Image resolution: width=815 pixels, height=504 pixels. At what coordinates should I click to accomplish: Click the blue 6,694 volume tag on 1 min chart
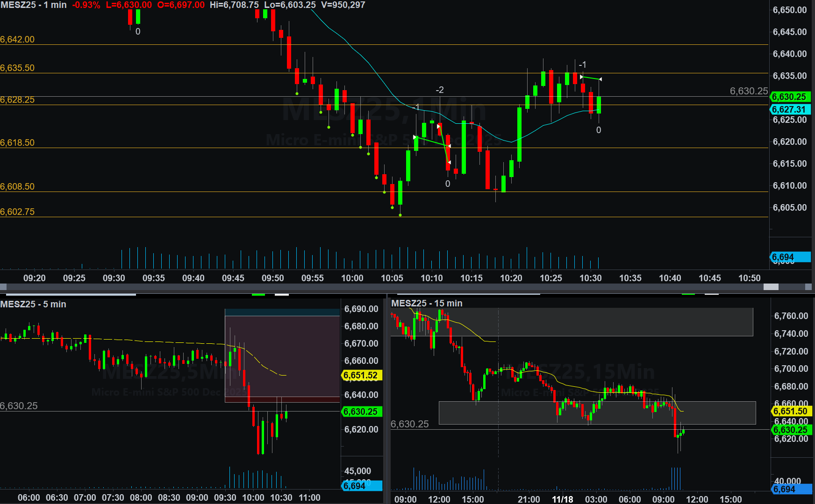coord(789,257)
